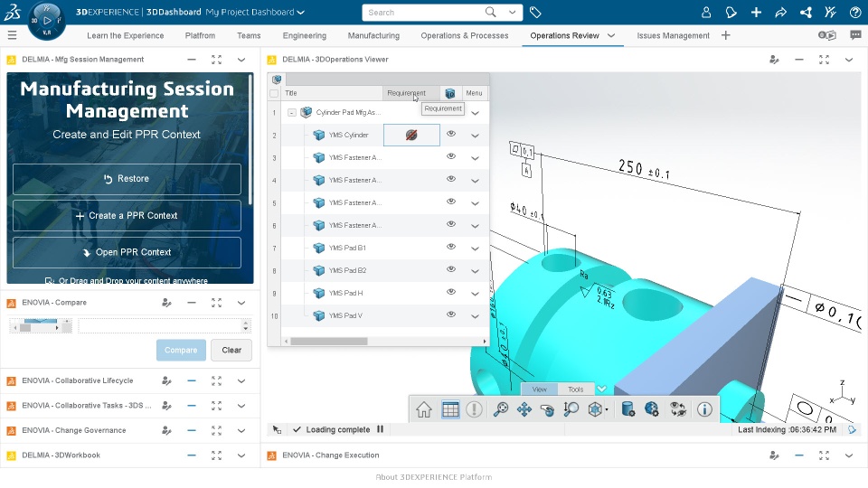Select the rotate hand tool
868x488 pixels.
coord(547,409)
